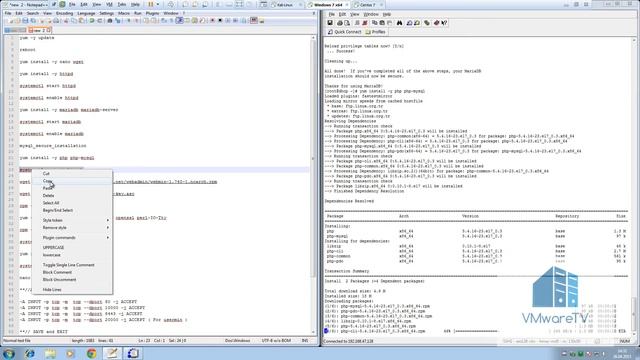The image size is (640, 360).
Task: Open the SSH client File menu
Action: click(332, 14)
